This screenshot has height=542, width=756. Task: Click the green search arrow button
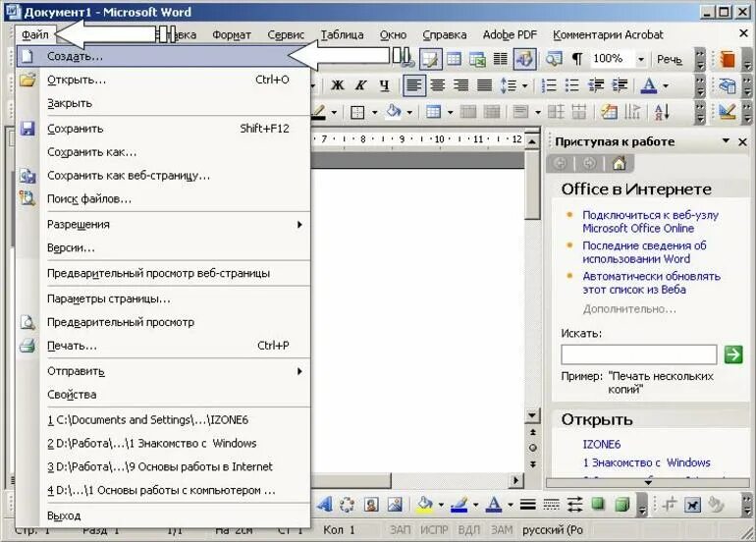732,354
